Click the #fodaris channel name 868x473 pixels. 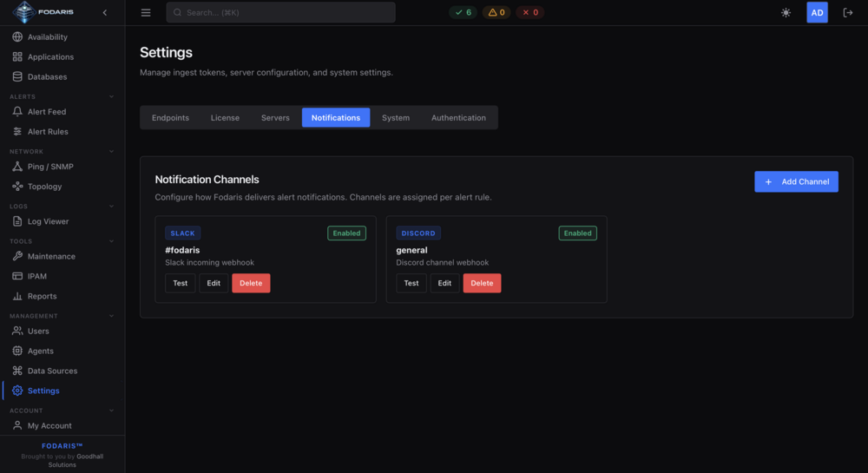click(182, 250)
